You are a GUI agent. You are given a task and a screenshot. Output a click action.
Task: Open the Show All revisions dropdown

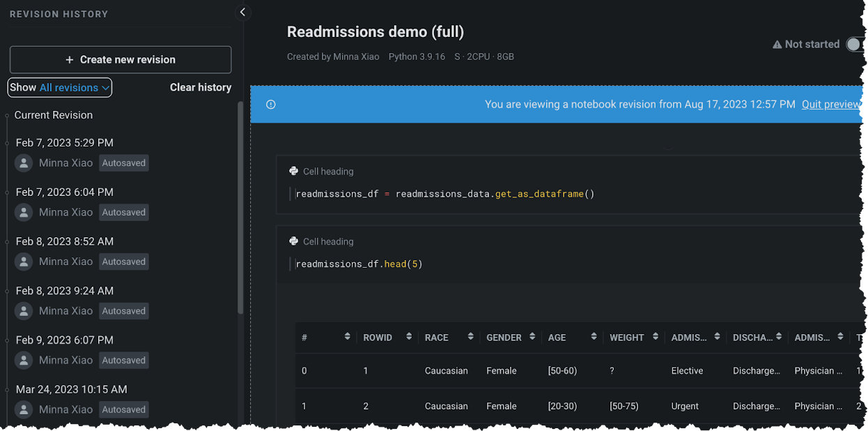60,88
